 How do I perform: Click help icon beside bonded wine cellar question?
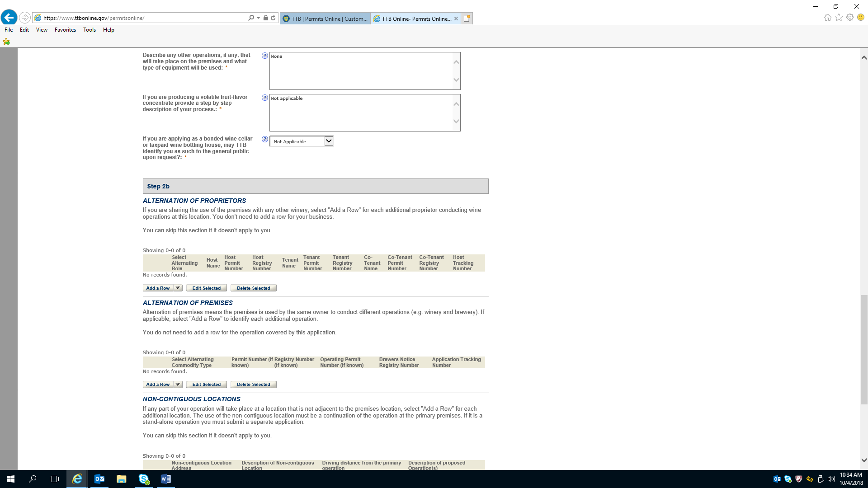click(x=265, y=139)
